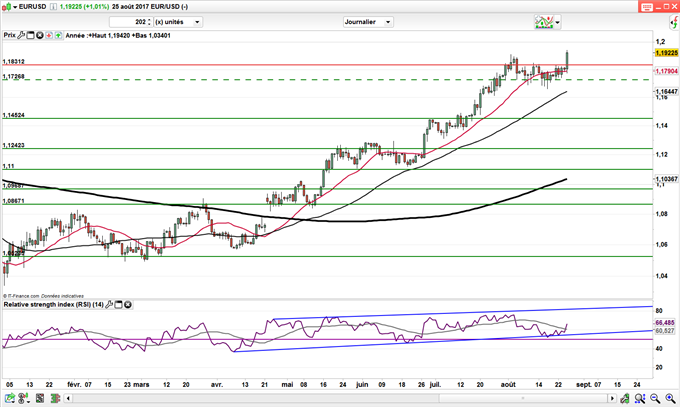Click the green 1,19225 (+1,01%) quote
Screen dimensions: 680x407
84,7
